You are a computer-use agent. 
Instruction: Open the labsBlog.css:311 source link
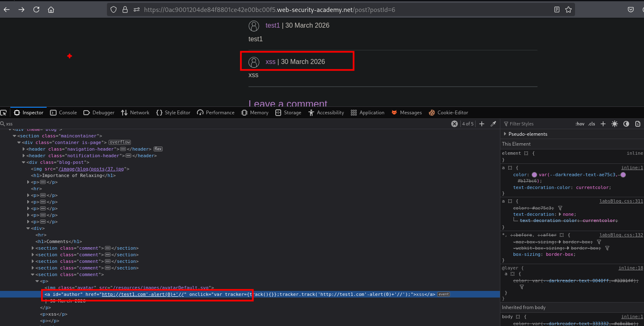[621, 201]
